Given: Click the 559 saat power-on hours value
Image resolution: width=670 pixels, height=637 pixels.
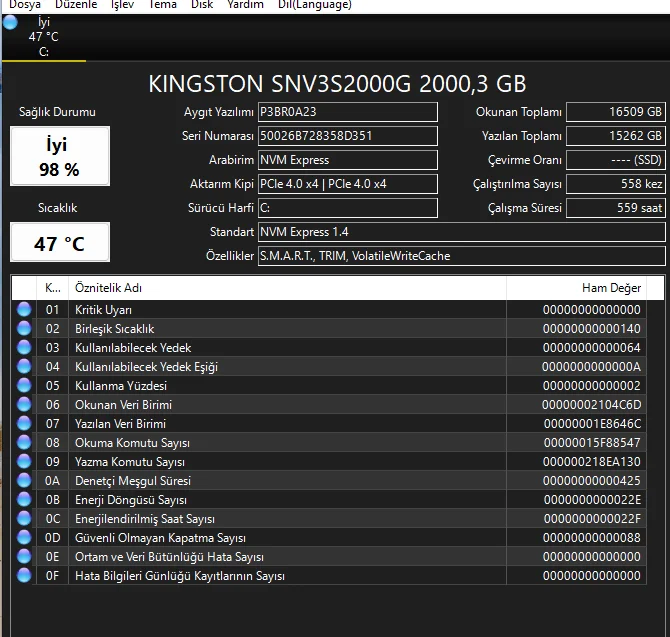Looking at the screenshot, I should tap(616, 208).
